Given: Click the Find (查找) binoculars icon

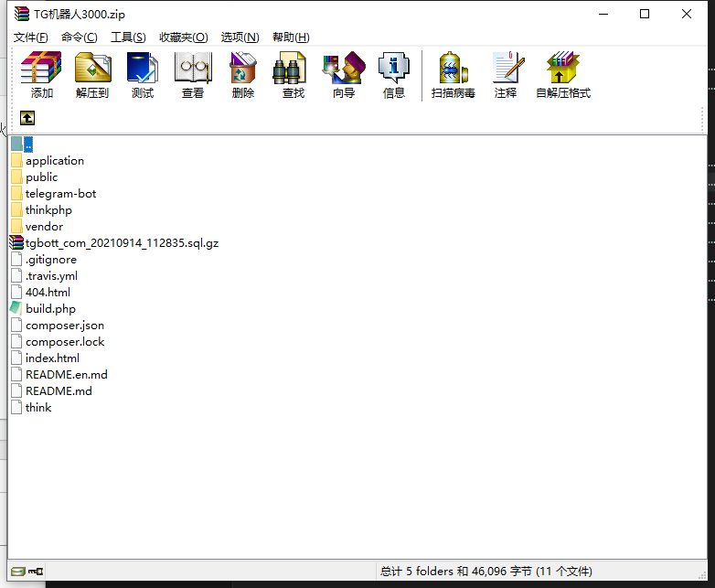Looking at the screenshot, I should coord(290,68).
